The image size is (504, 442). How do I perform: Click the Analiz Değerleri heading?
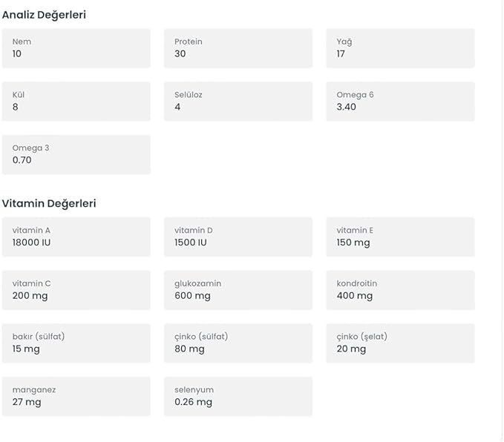tap(44, 15)
